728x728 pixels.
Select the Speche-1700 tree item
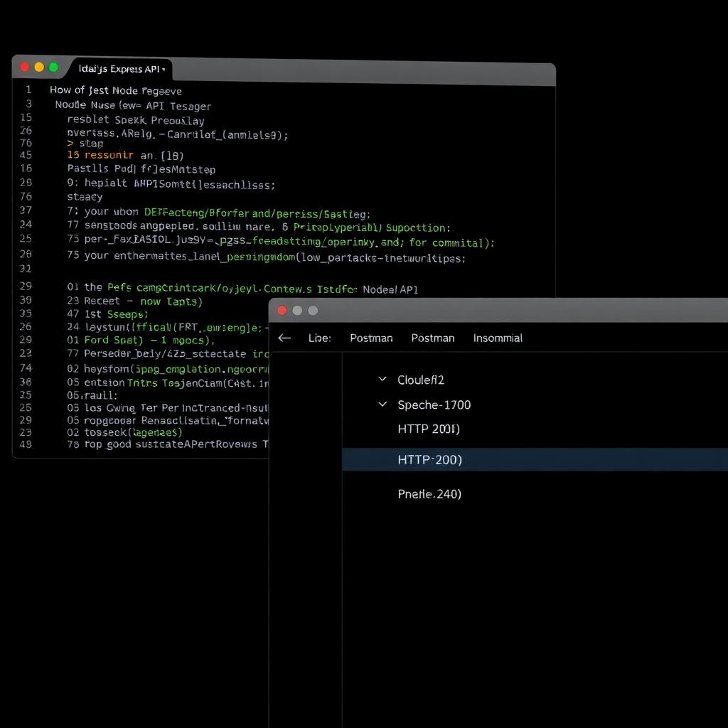tap(434, 405)
